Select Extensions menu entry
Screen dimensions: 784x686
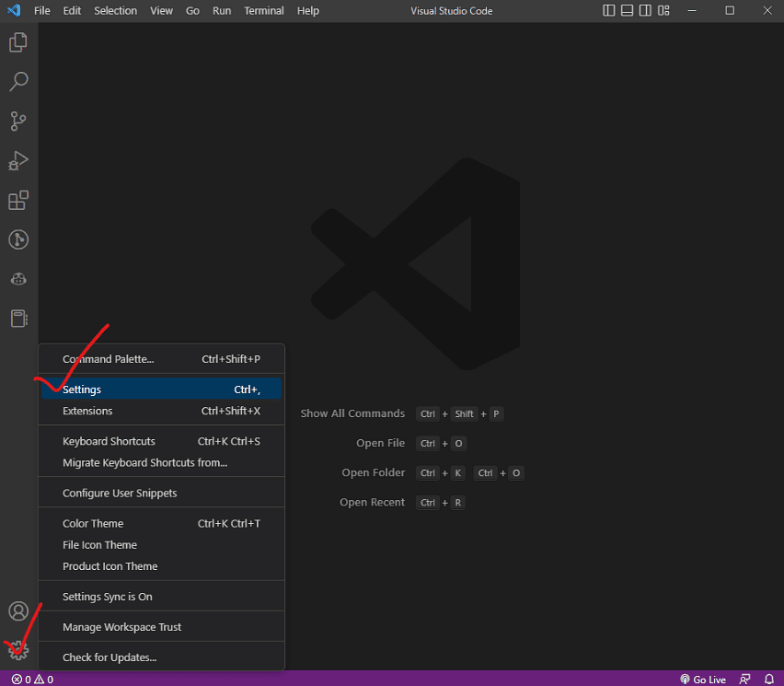(x=162, y=411)
